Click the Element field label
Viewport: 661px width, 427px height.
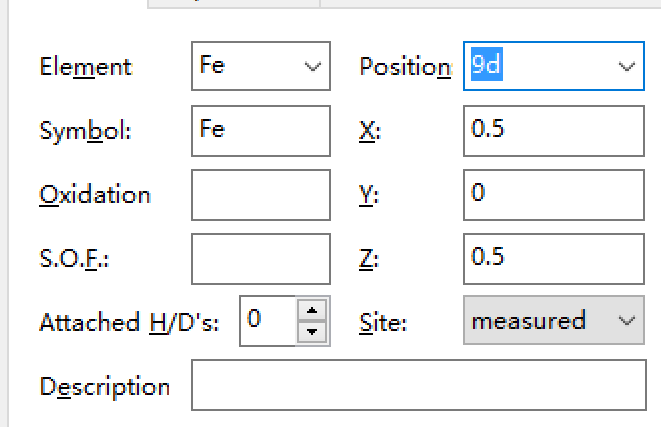[85, 67]
